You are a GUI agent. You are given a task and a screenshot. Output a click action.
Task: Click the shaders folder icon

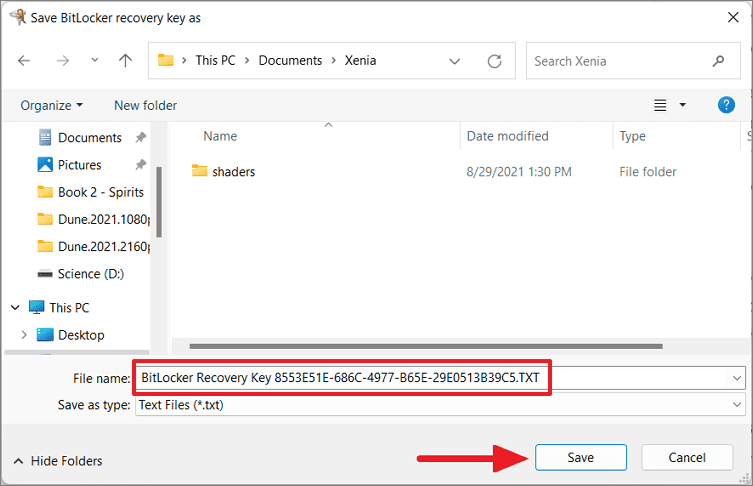199,171
